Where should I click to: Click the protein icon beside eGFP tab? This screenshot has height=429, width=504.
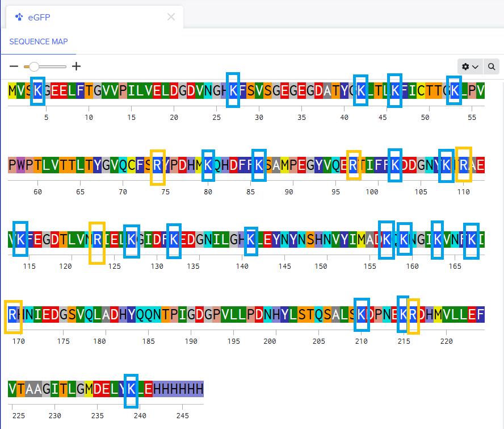(19, 17)
